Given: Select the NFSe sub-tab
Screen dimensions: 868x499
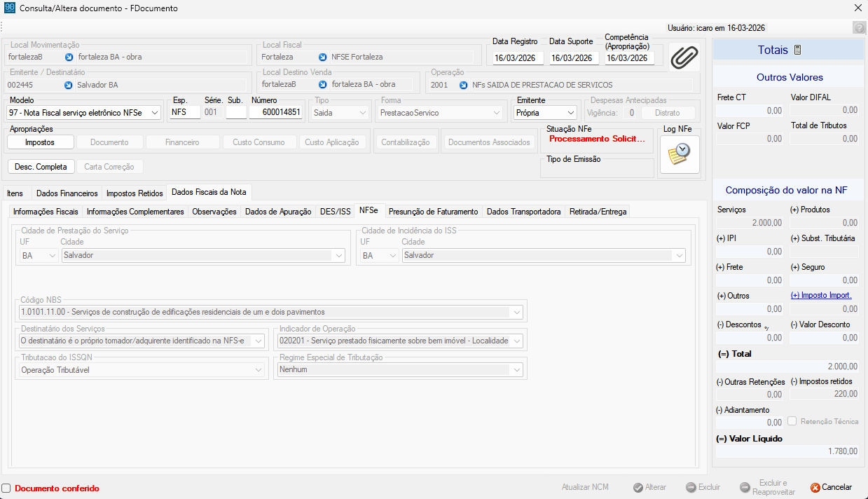Looking at the screenshot, I should (368, 210).
